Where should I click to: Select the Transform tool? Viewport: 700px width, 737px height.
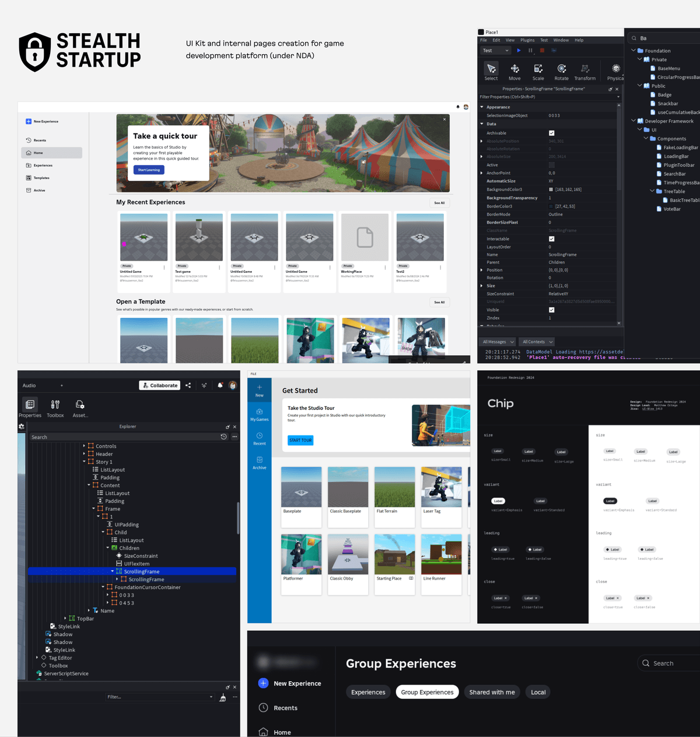click(x=584, y=71)
